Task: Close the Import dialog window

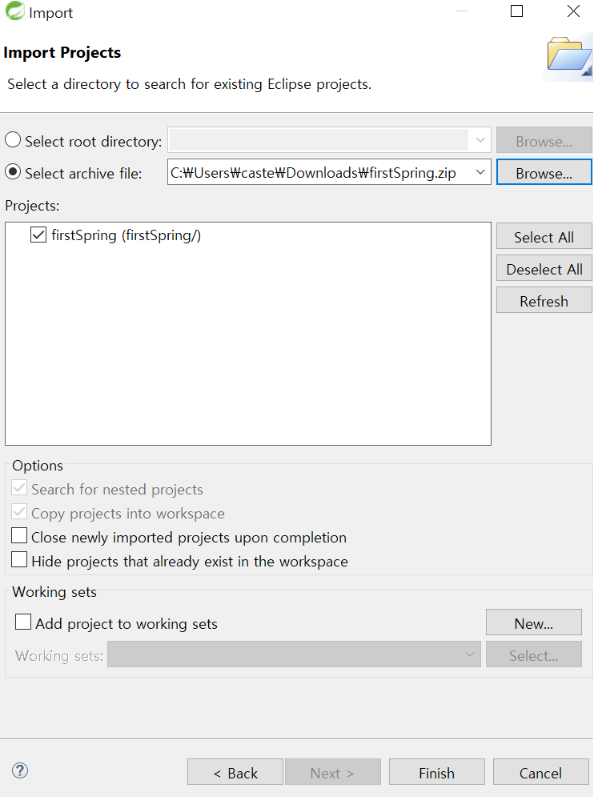Action: [x=574, y=11]
